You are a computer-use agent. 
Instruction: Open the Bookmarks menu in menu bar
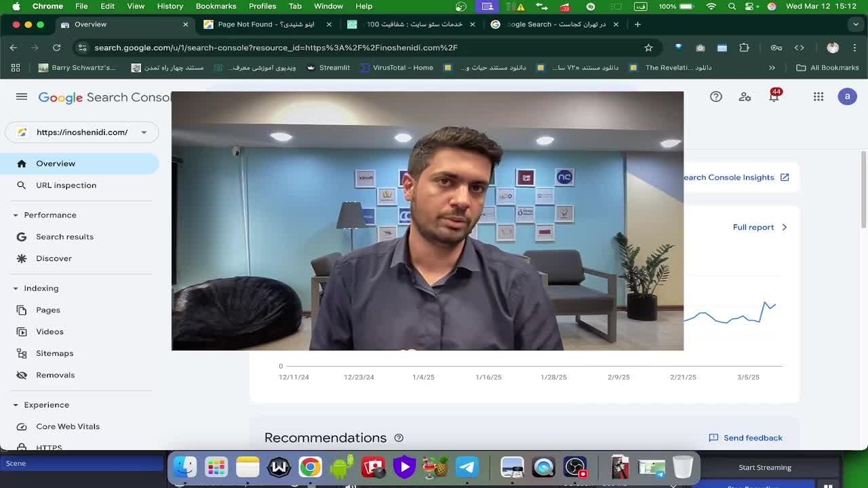click(216, 6)
